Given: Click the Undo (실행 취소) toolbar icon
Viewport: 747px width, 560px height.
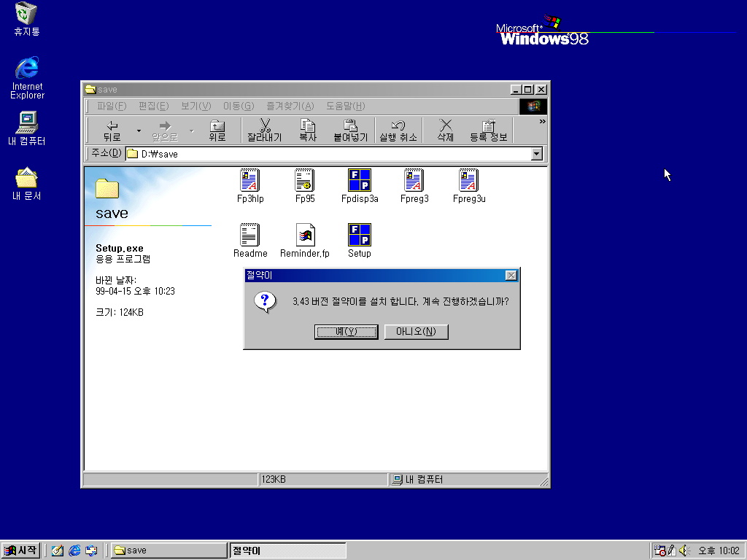Looking at the screenshot, I should click(x=398, y=131).
